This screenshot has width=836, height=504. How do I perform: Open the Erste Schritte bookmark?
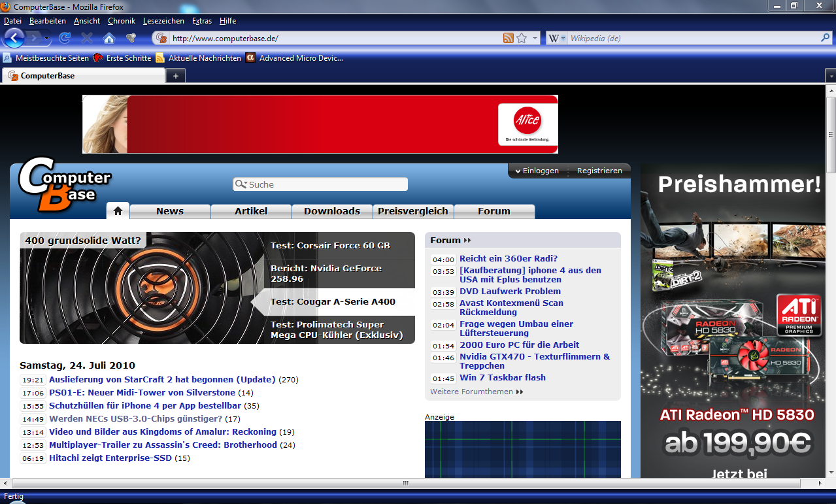122,58
